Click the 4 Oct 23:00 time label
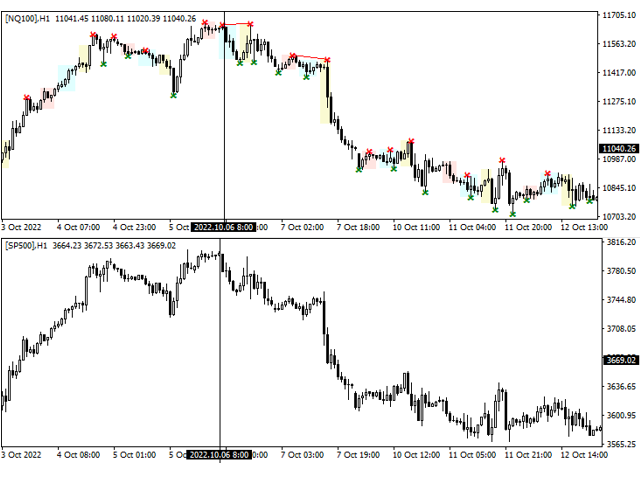The height and width of the screenshot is (480, 640). [x=134, y=227]
